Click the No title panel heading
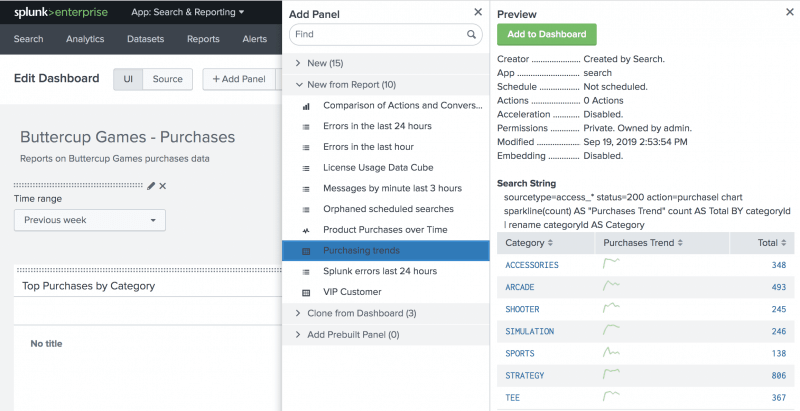 pos(46,344)
